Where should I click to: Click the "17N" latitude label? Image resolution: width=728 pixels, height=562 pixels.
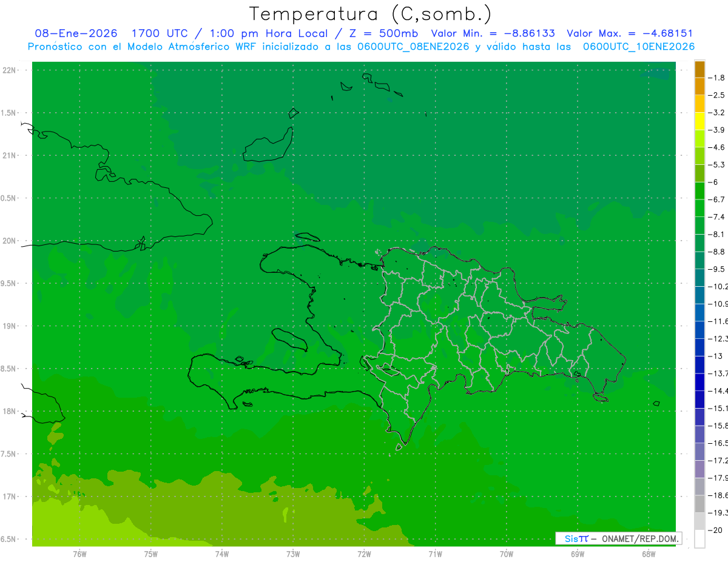pyautogui.click(x=10, y=497)
